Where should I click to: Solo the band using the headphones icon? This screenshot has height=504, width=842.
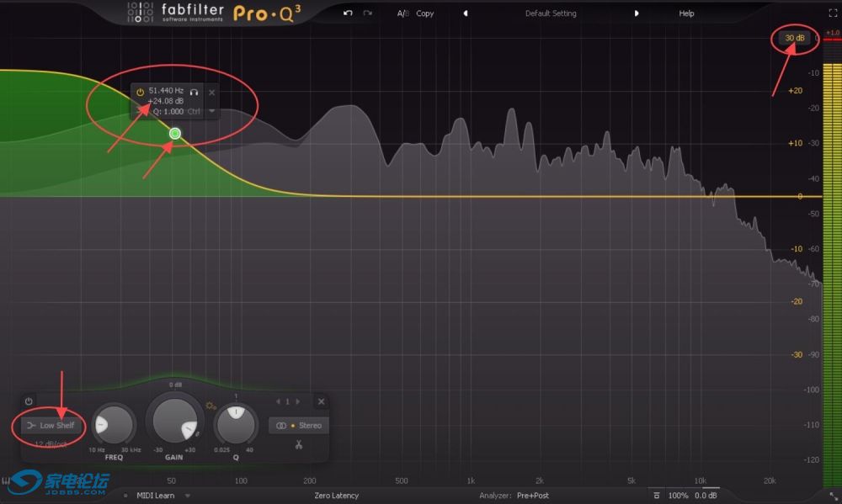click(x=195, y=91)
